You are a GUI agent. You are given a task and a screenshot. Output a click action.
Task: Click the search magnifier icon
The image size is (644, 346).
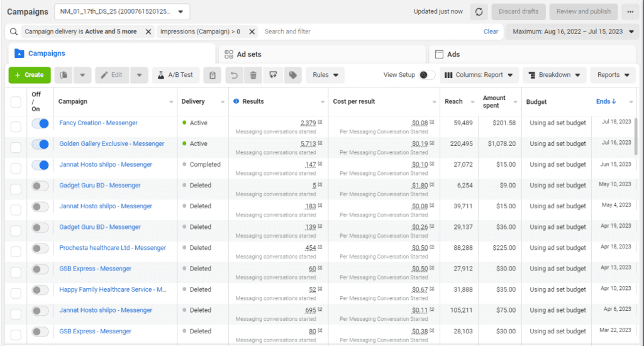[14, 31]
